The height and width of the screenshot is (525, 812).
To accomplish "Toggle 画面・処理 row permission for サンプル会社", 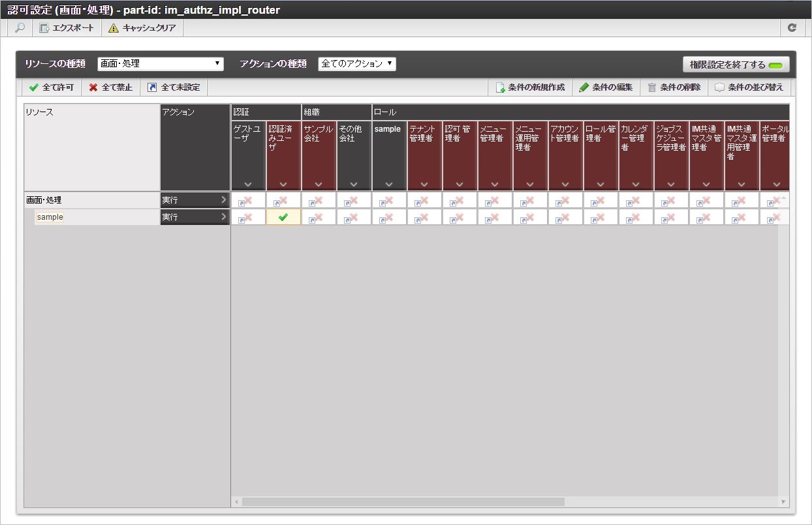I will pyautogui.click(x=319, y=200).
